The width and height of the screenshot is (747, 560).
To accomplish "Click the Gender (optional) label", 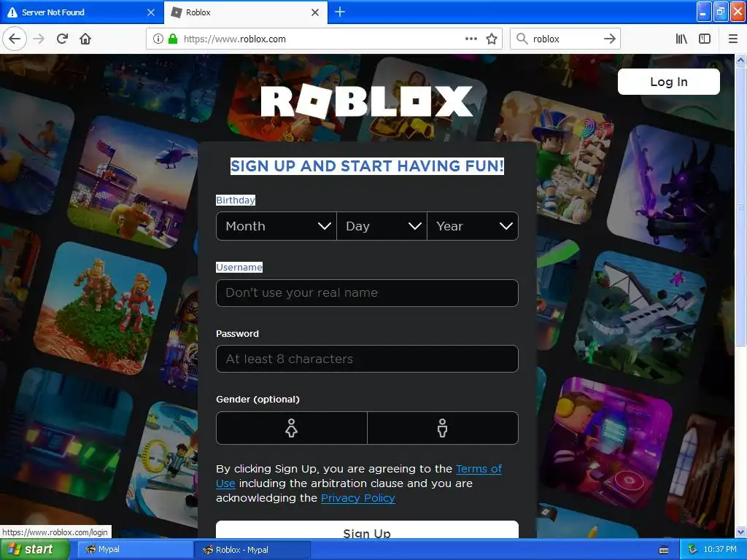I will tap(258, 400).
